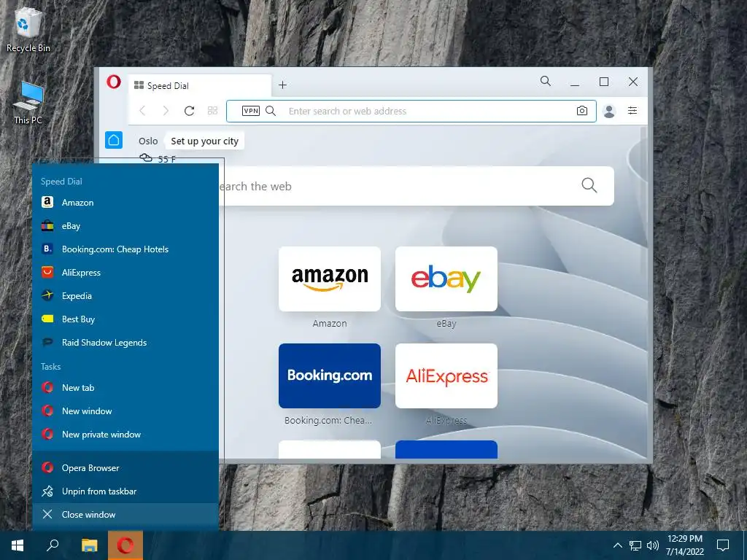Screen dimensions: 747x560
Task: Choose eBay in the jump list
Action: click(125, 226)
